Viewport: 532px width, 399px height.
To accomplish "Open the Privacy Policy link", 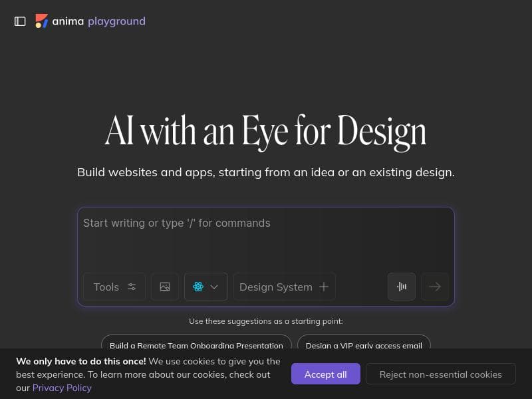I will 62,388.
